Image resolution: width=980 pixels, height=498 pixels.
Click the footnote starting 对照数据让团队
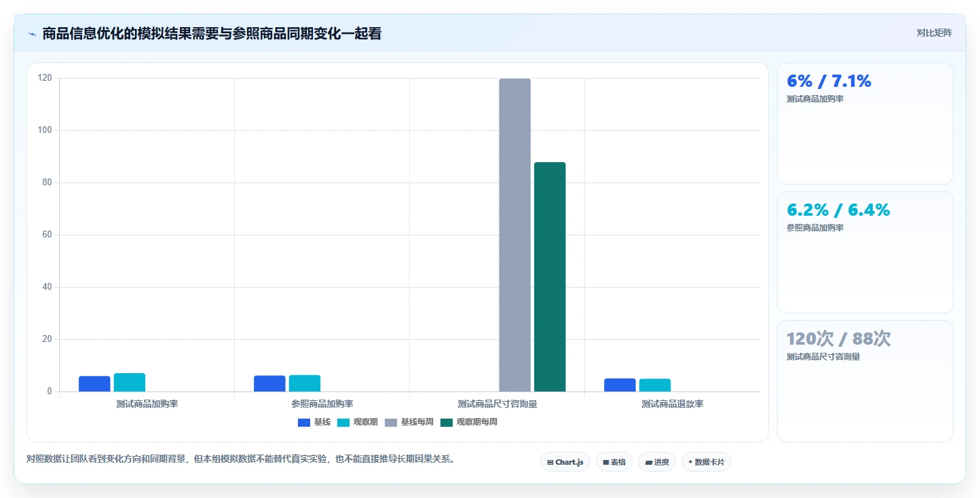(240, 459)
